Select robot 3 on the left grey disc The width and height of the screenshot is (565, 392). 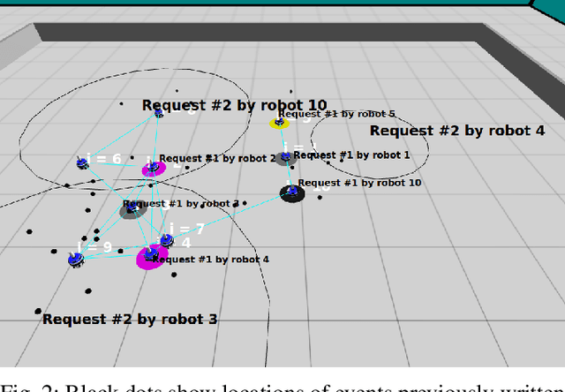[x=132, y=209]
